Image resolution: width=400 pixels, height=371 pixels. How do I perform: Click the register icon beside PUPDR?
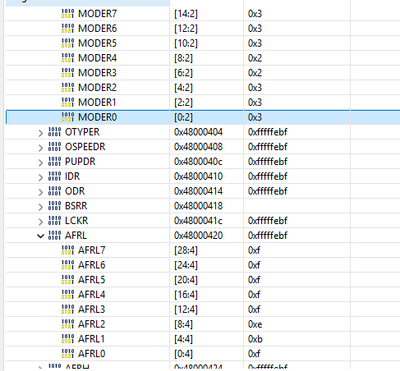tap(55, 162)
